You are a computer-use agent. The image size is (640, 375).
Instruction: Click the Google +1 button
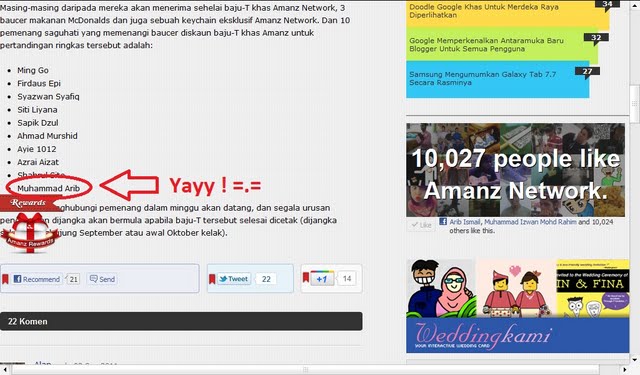coord(322,279)
